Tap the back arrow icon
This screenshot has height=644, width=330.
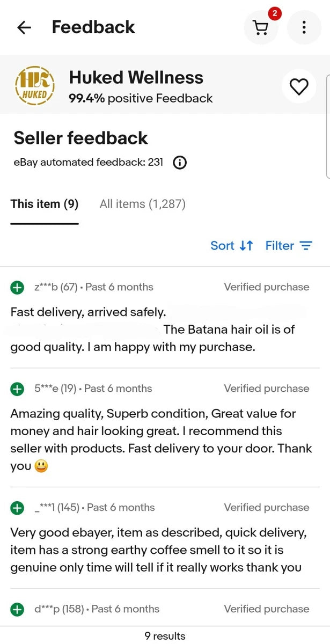24,27
